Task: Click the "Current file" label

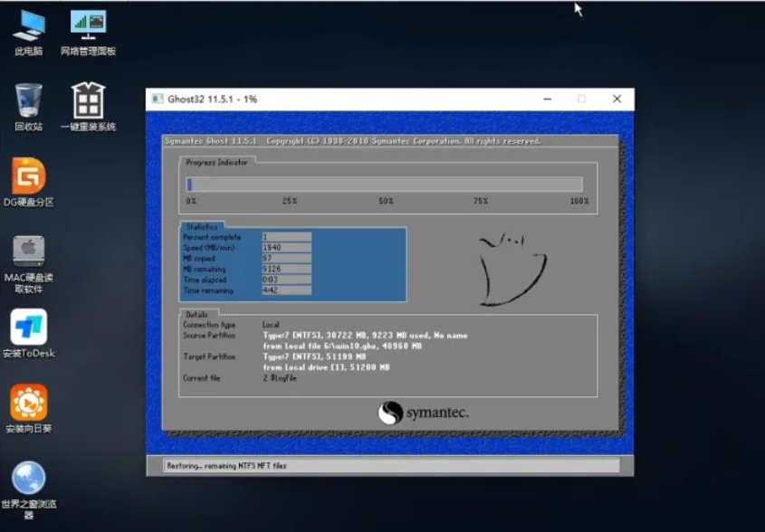Action: [202, 378]
